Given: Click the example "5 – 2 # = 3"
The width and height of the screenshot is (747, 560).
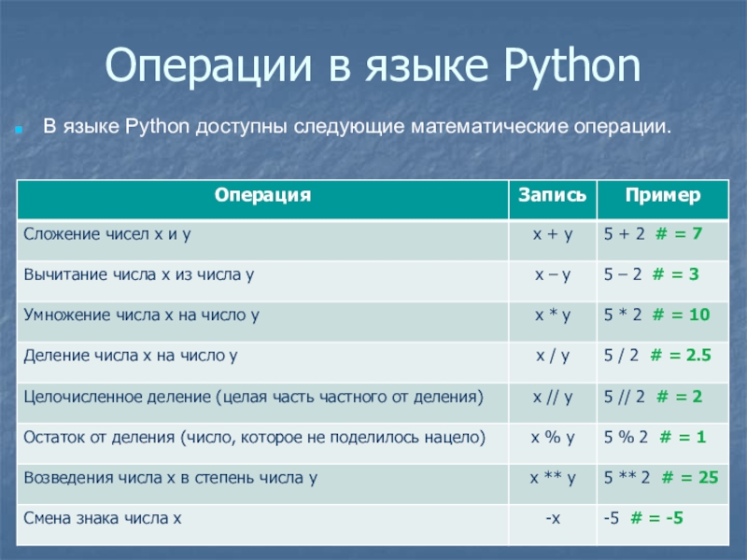Looking at the screenshot, I should (x=652, y=274).
